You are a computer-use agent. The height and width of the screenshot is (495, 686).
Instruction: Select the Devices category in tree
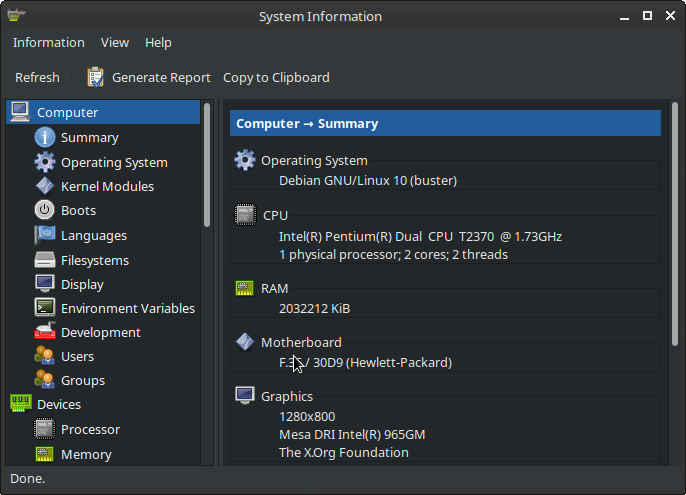(59, 404)
